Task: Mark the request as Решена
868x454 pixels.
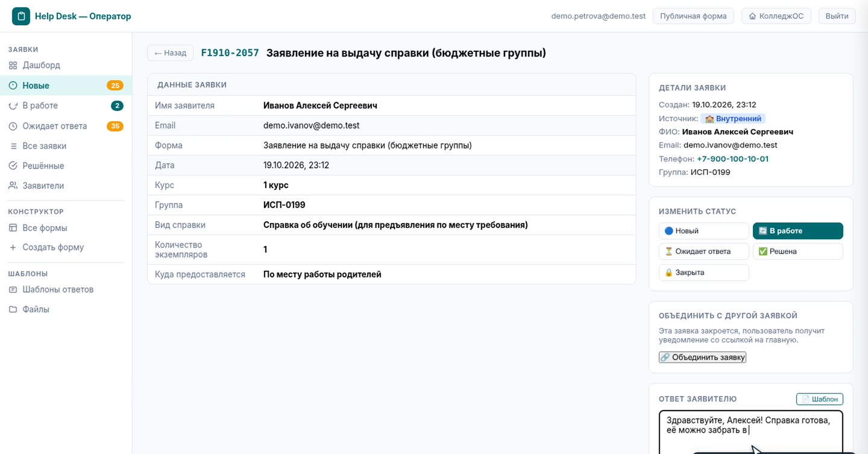Action: coord(797,251)
